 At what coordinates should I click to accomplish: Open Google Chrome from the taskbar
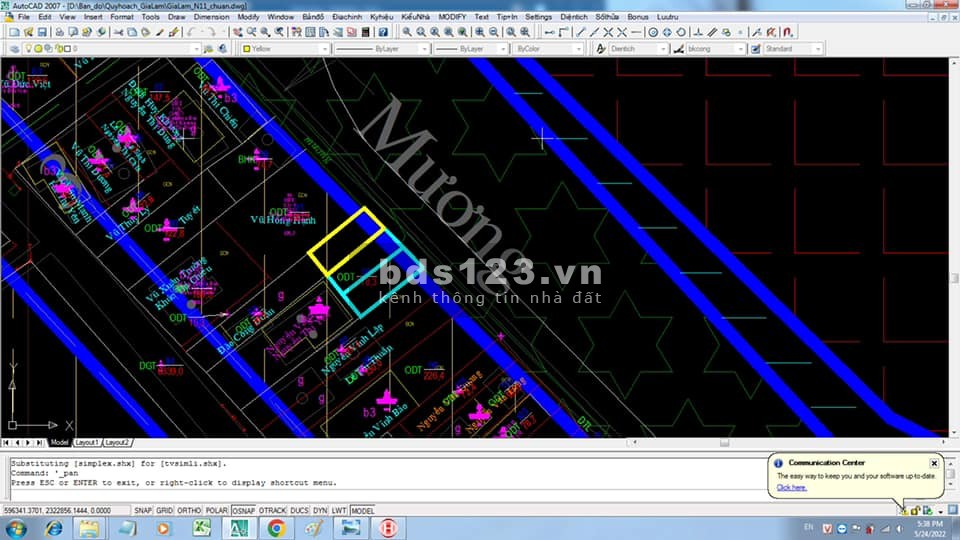(276, 528)
